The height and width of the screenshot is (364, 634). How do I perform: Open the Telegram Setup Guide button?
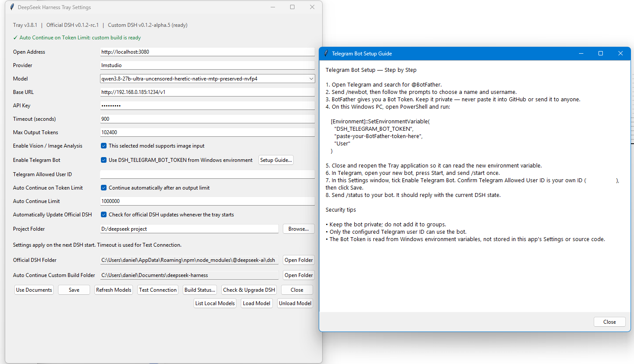[276, 160]
